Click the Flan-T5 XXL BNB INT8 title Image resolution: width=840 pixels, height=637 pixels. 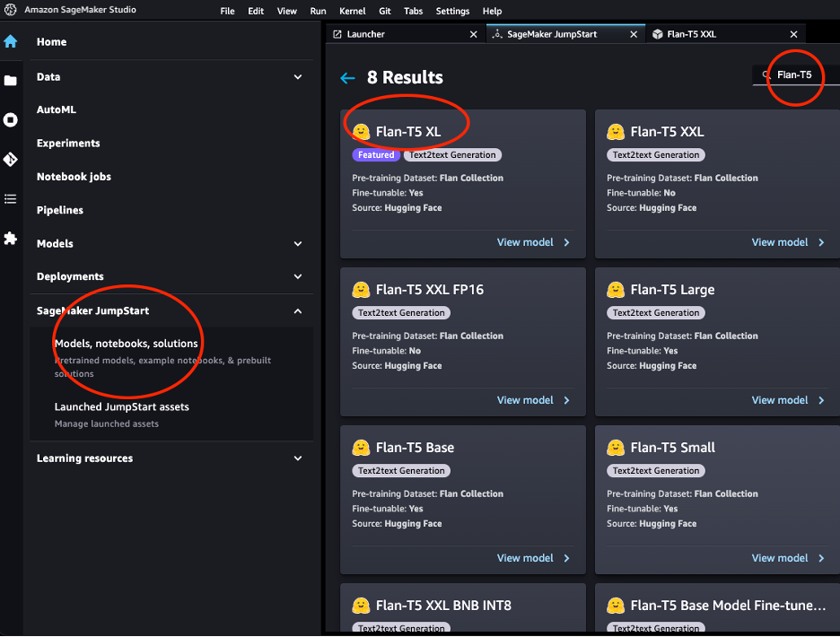pyautogui.click(x=443, y=606)
